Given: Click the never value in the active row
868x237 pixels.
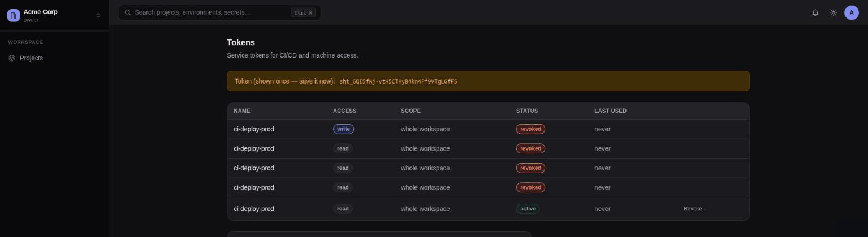Looking at the screenshot, I should coord(602,209).
